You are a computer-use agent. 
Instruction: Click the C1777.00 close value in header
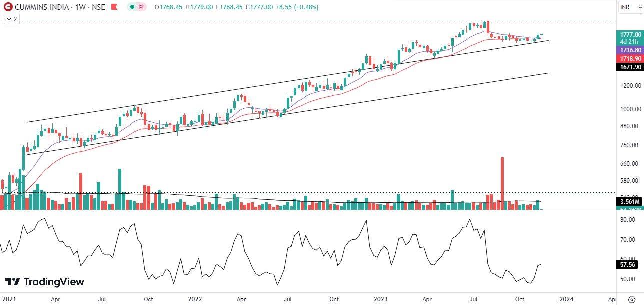pyautogui.click(x=259, y=7)
